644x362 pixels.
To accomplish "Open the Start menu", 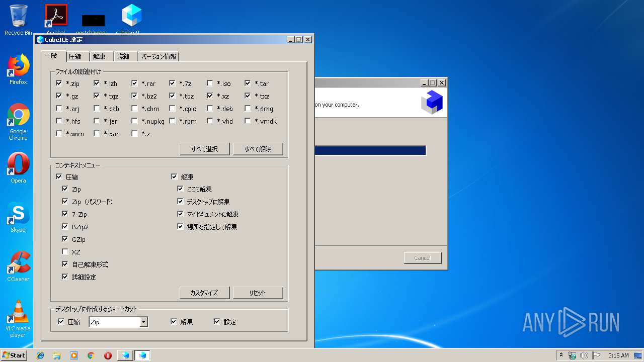I will click(x=14, y=355).
